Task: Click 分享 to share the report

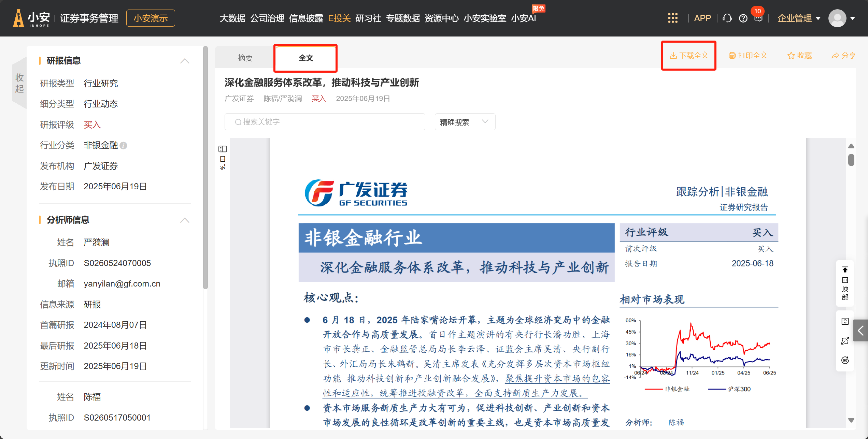Action: coord(844,56)
